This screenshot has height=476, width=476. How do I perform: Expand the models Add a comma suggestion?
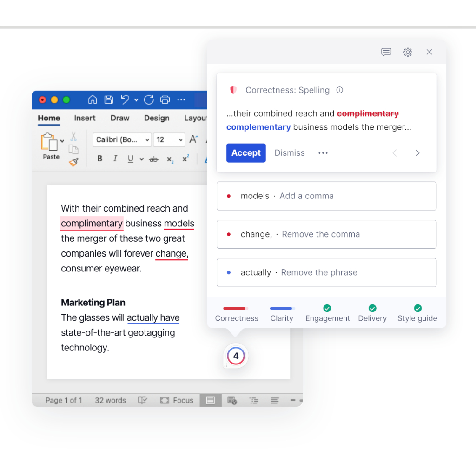327,196
